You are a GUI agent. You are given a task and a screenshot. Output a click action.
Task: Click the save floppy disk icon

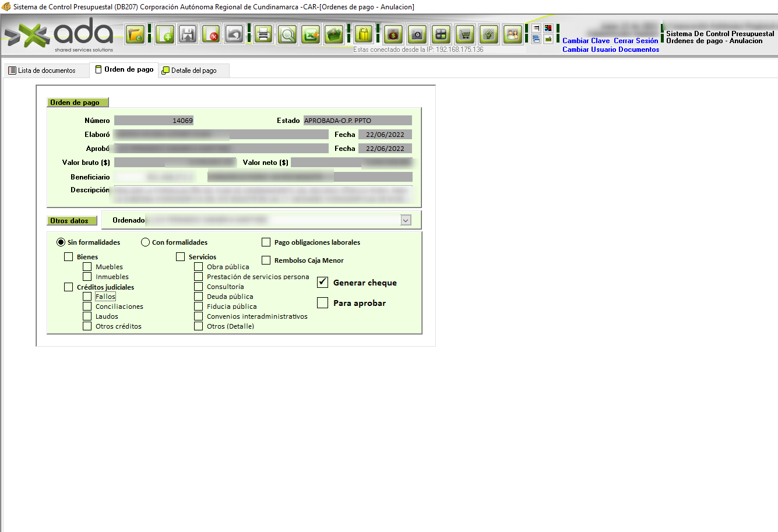point(188,34)
